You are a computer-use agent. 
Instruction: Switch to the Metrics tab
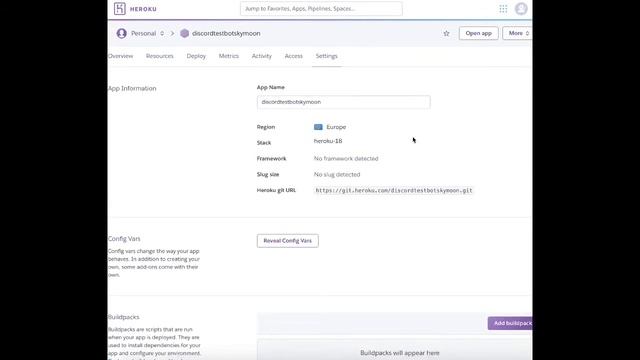coord(229,56)
